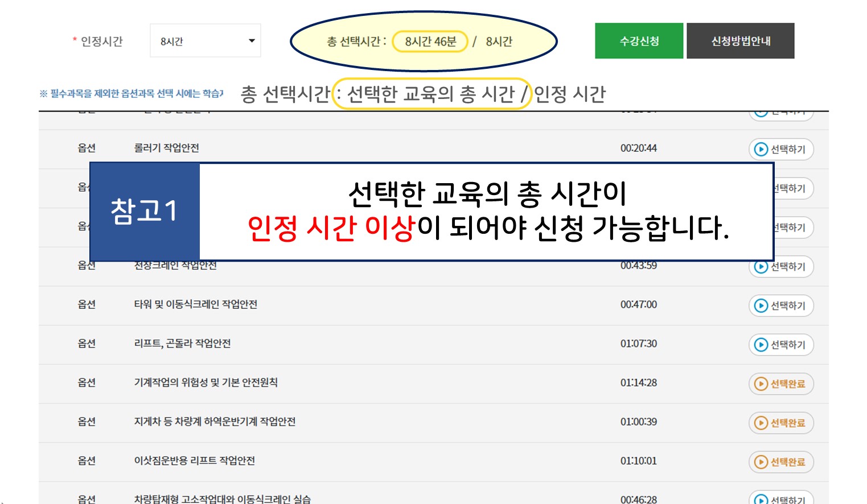Click 이삿짐운반용 리프트 작업안전 title
867x504 pixels.
tap(194, 461)
